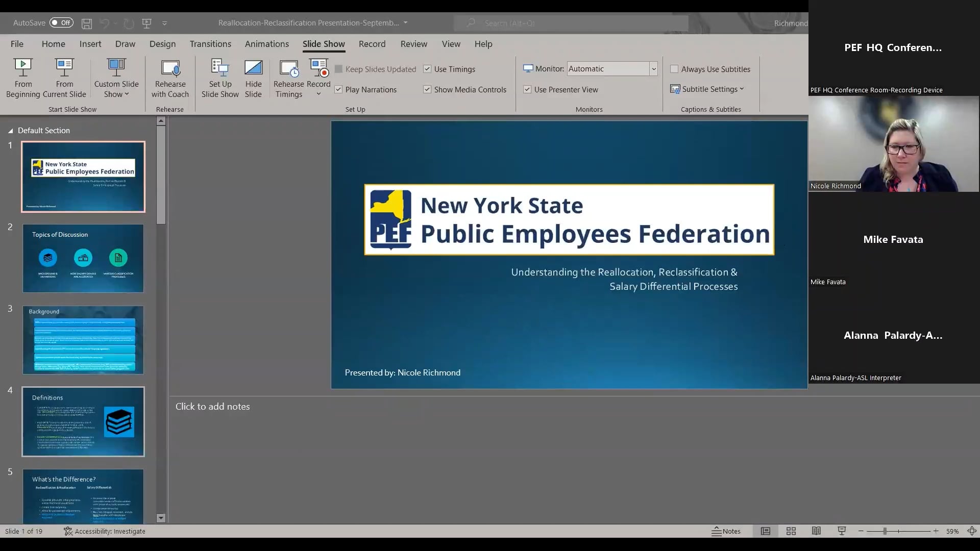Click Fit slide to window icon
The image size is (980, 551).
pyautogui.click(x=972, y=531)
